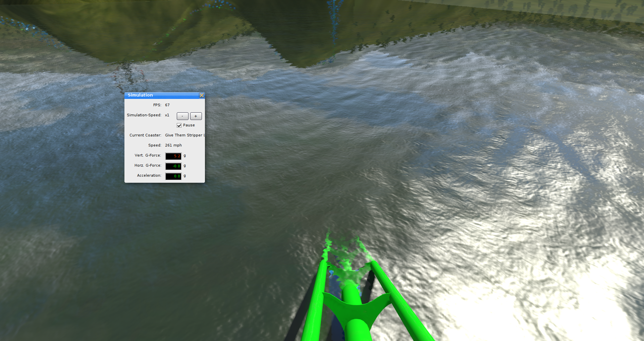Click the Current Coaster label
Viewport: 644px width, 341px height.
[x=145, y=135]
